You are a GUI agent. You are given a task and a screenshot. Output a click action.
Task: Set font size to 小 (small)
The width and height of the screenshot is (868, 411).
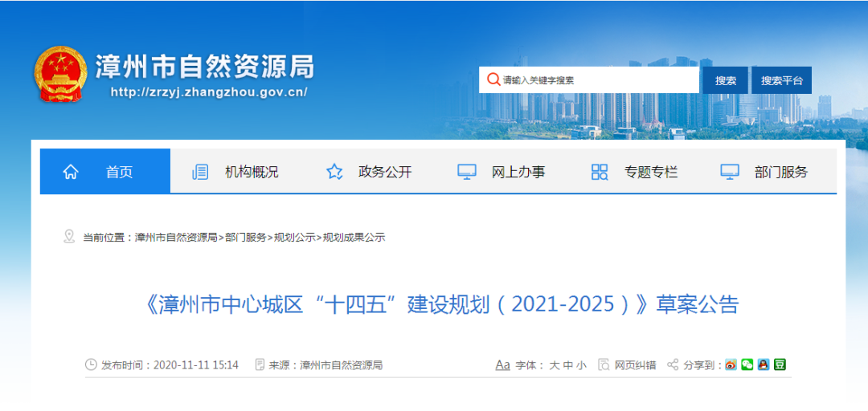580,365
